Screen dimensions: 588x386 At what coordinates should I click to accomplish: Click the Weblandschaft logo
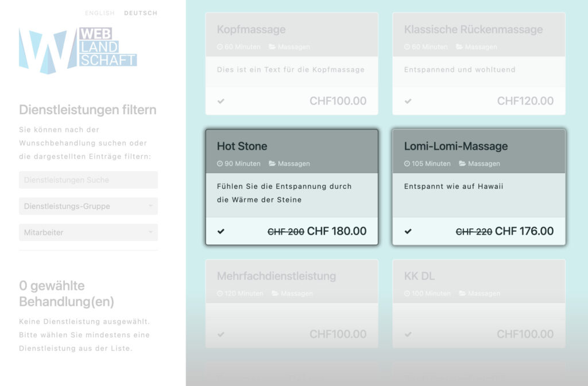point(78,50)
